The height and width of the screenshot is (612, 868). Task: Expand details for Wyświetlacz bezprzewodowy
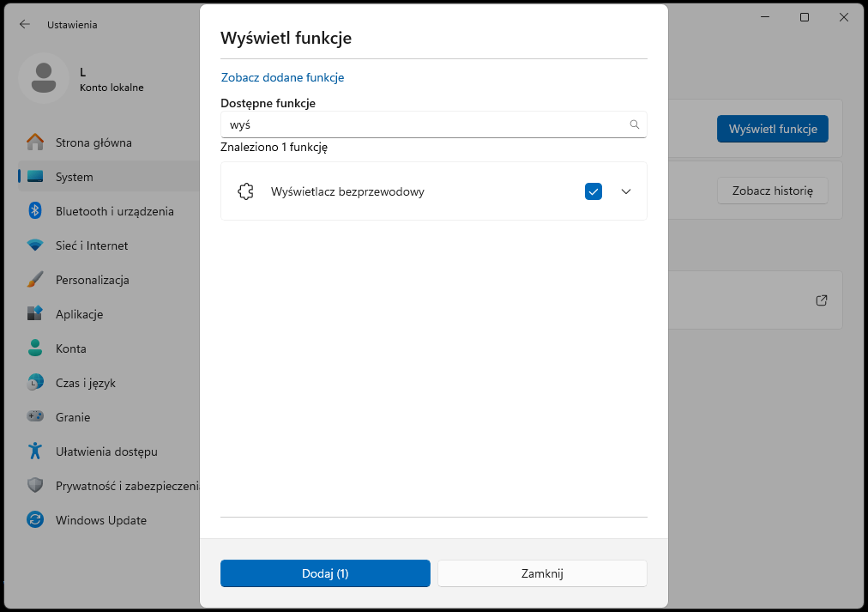coord(626,191)
